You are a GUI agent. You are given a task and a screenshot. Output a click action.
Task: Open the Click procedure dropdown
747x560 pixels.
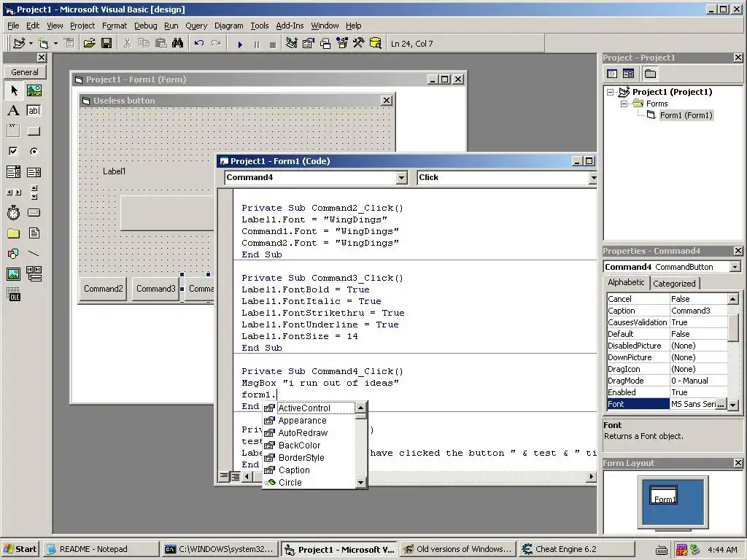(x=592, y=178)
